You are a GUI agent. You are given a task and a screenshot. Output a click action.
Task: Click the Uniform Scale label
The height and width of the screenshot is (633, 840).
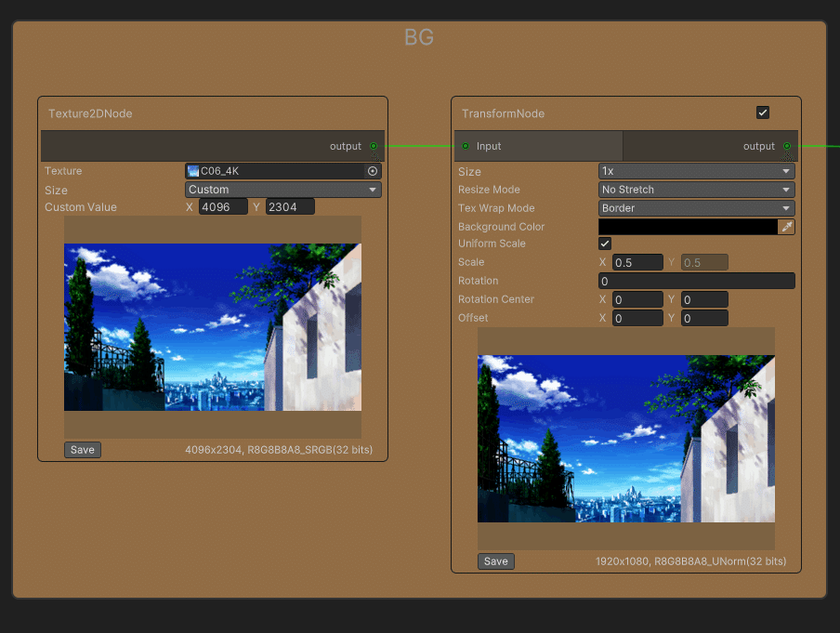pos(492,244)
